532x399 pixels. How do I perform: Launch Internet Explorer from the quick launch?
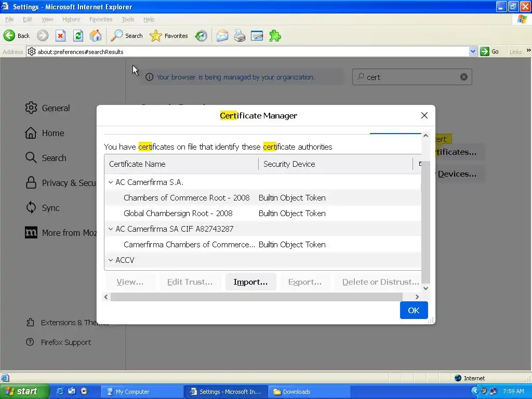(60, 391)
